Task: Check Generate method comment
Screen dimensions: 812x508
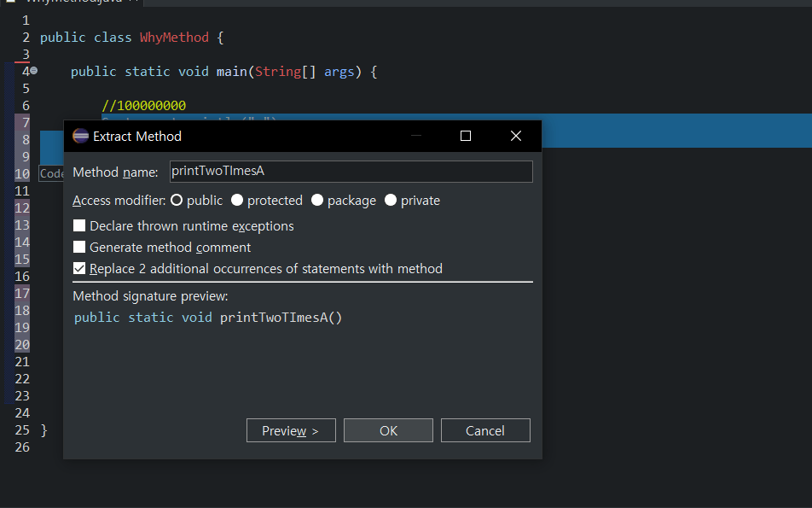Action: coord(80,248)
